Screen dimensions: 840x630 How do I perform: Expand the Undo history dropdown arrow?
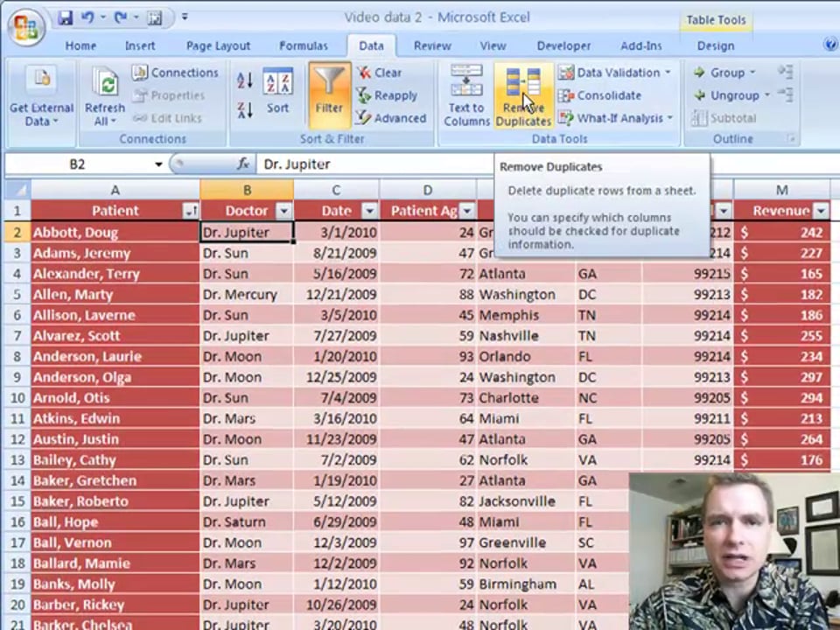(103, 17)
